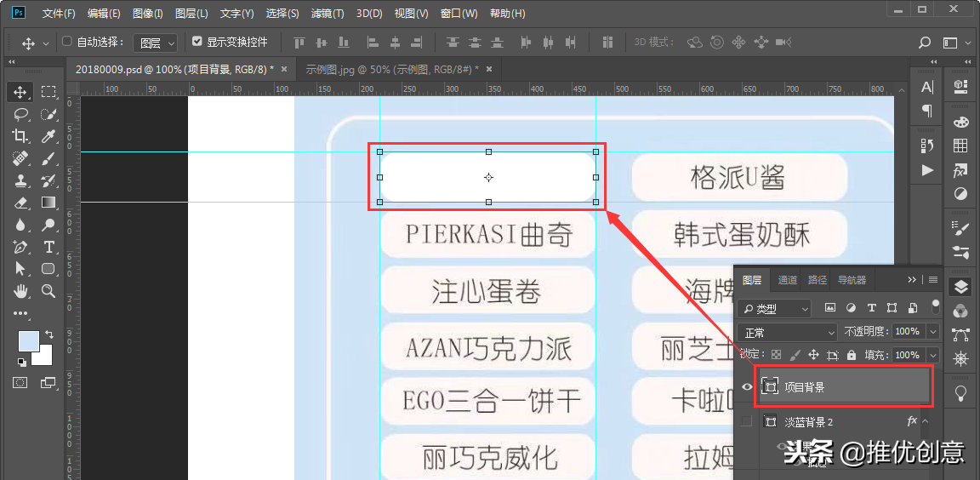Swap foreground and background colors
980x480 pixels.
coord(48,334)
